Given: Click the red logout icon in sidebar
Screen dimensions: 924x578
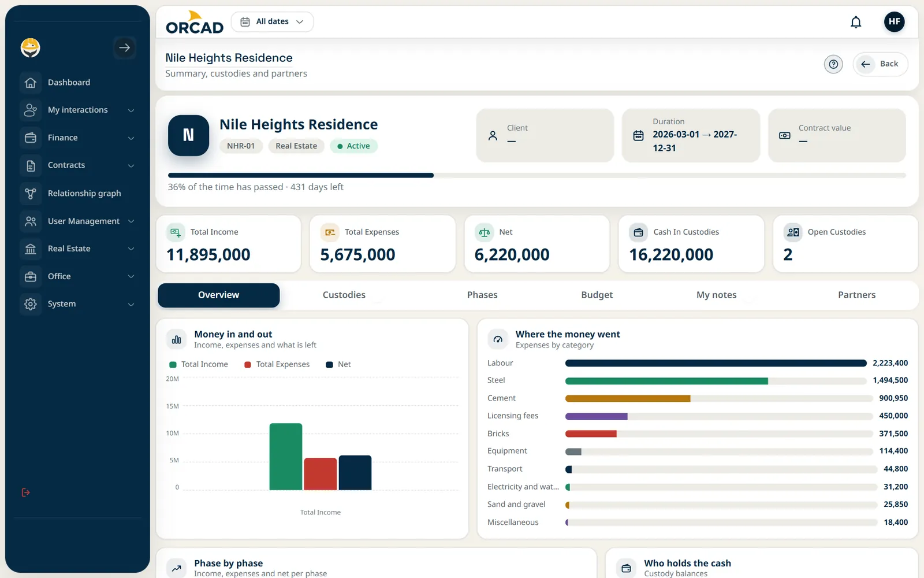Looking at the screenshot, I should coord(25,492).
